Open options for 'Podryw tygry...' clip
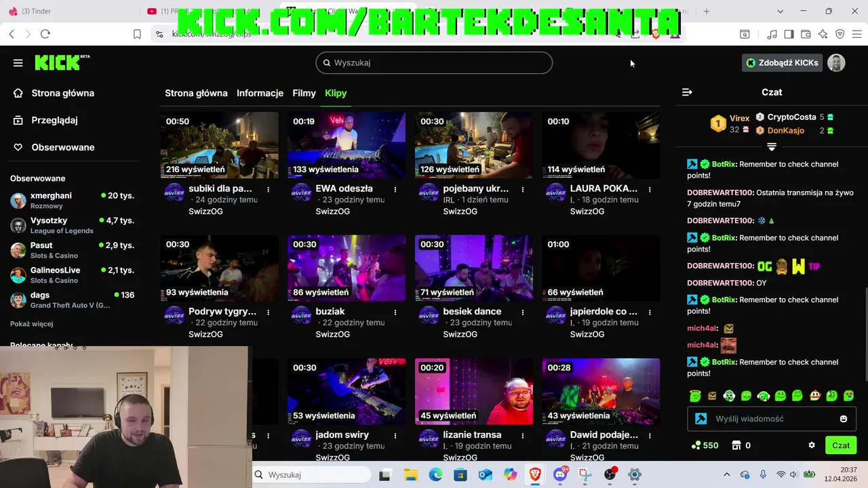 pyautogui.click(x=269, y=312)
